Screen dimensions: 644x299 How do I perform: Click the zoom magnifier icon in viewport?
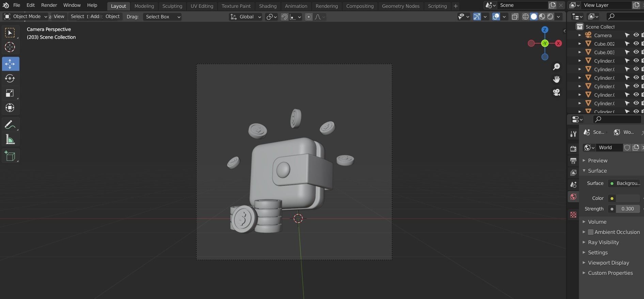(556, 66)
